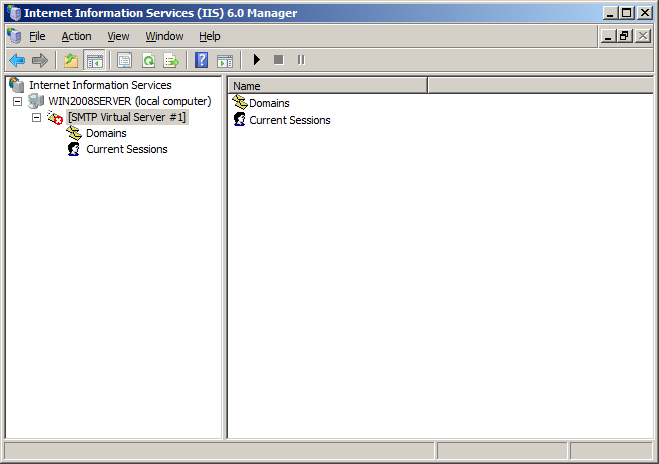Image resolution: width=659 pixels, height=464 pixels.
Task: Maximize the IIS 6.0 Manager window
Action: point(627,13)
